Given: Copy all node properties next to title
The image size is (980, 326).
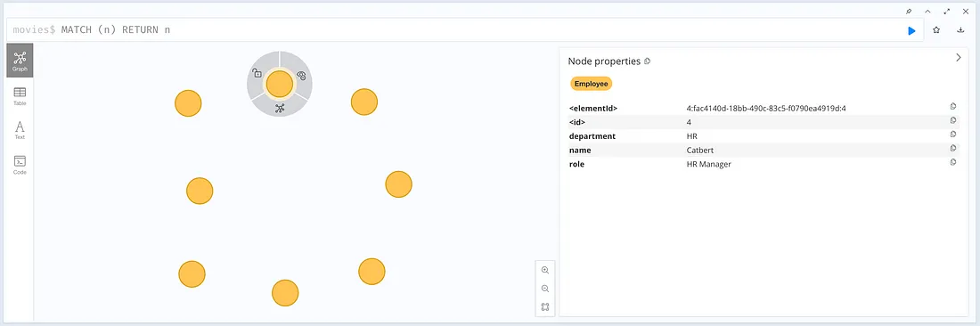Looking at the screenshot, I should pos(648,61).
